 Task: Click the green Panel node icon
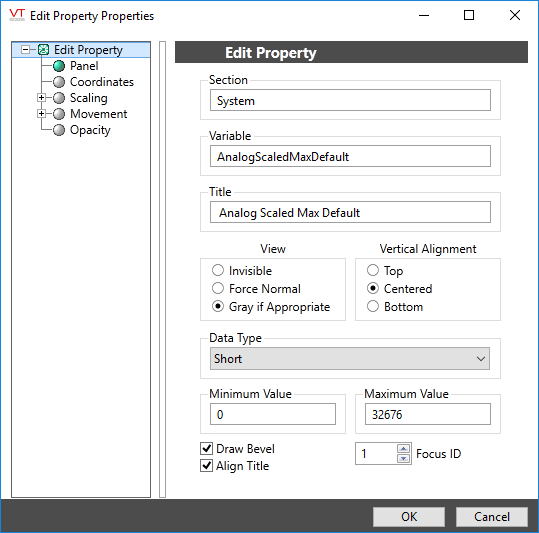tap(59, 66)
